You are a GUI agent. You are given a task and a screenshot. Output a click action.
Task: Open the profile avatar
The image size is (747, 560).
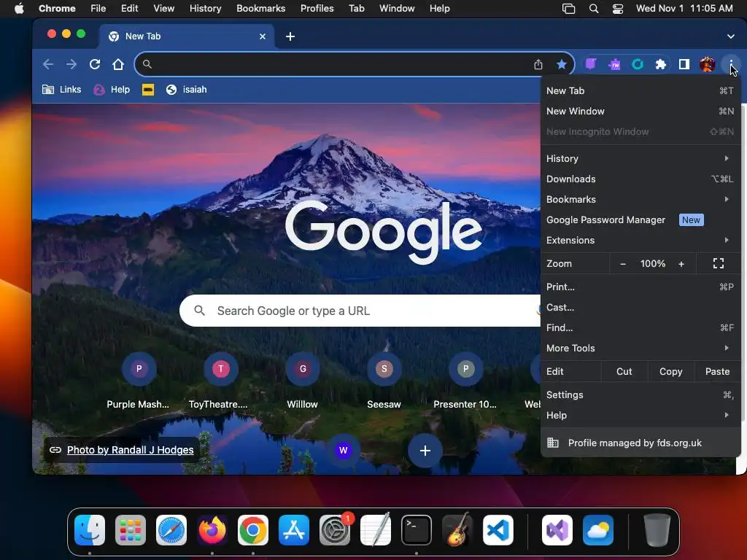coord(707,64)
